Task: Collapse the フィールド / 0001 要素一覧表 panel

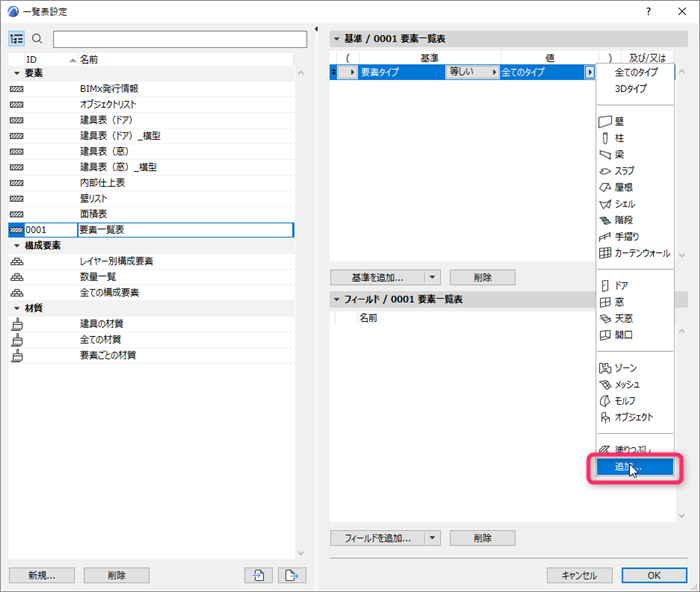Action: coord(337,300)
